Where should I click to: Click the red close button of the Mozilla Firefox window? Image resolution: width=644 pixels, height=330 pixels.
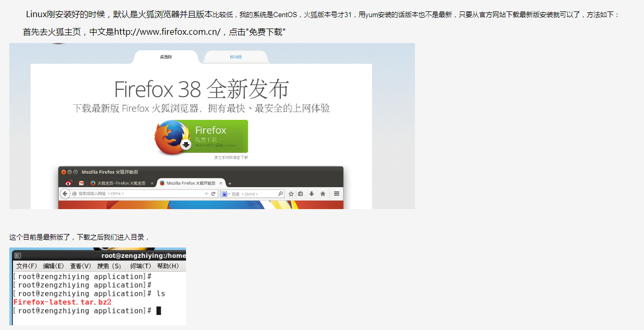tap(64, 172)
